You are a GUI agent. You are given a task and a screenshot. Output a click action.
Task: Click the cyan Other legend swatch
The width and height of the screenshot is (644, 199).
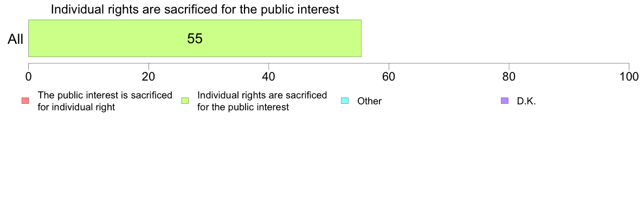[x=345, y=101]
